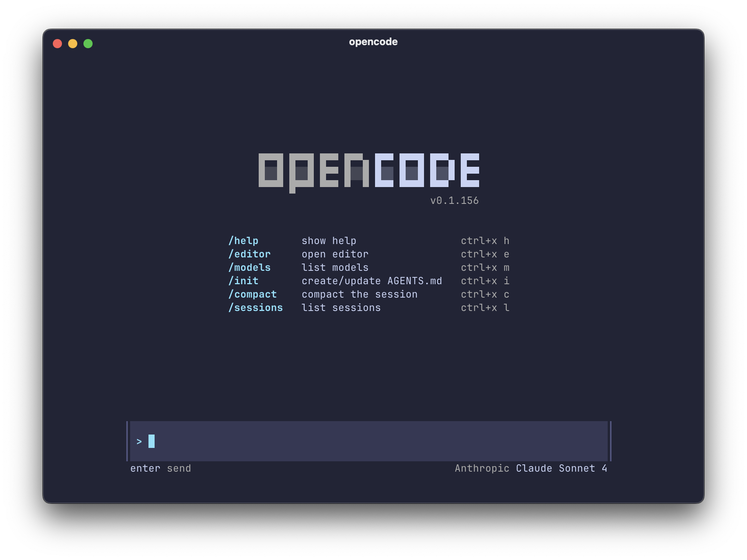
Task: Select the /editor command
Action: [250, 254]
